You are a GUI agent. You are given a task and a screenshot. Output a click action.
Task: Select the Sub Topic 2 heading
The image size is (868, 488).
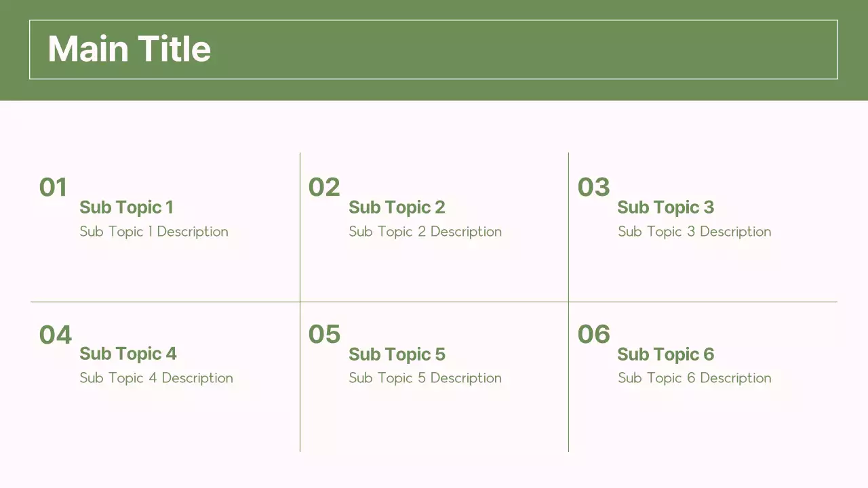click(x=397, y=207)
